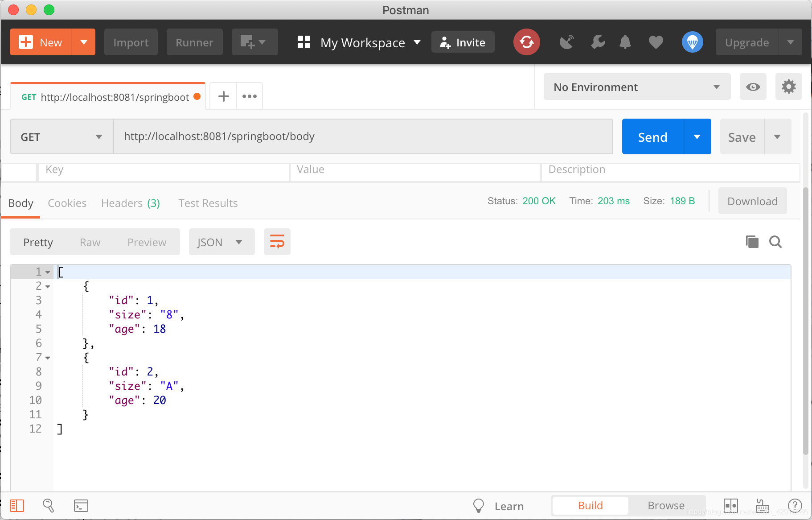Click the heart icon in header

656,42
